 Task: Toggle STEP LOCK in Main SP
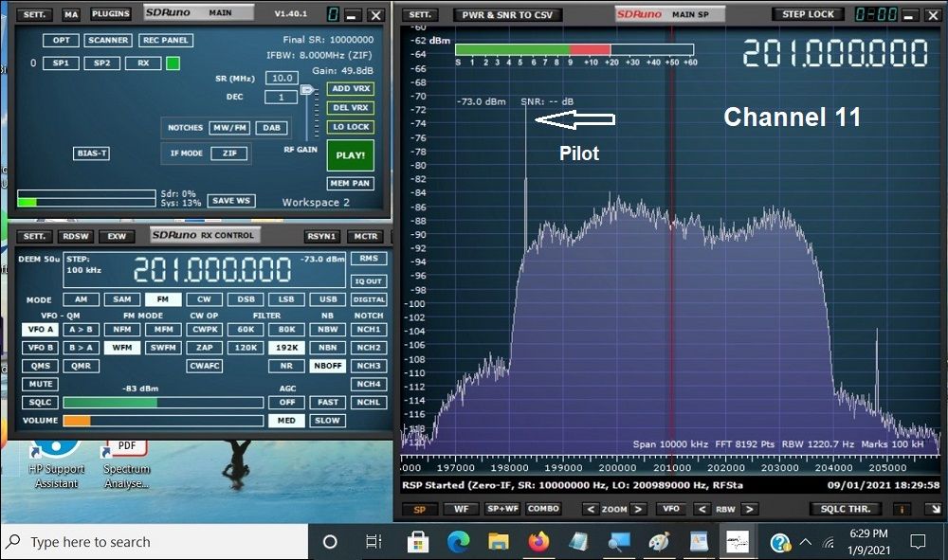(x=808, y=14)
